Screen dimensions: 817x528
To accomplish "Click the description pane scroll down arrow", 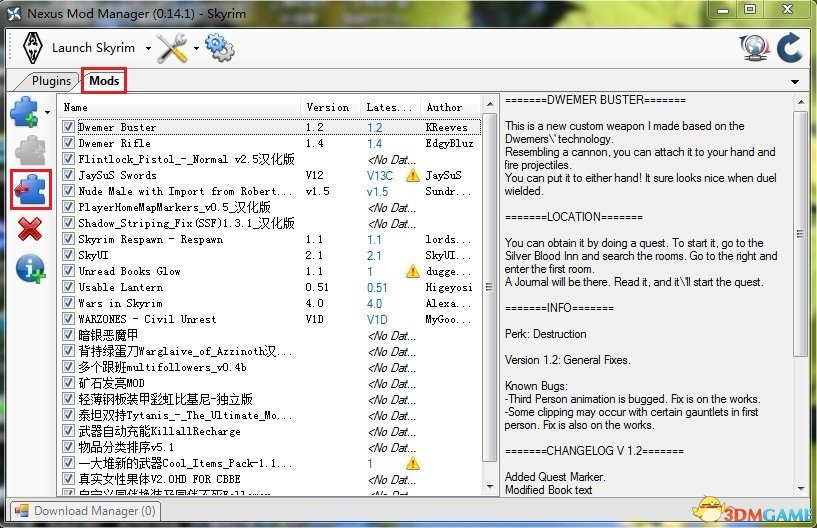I will (801, 488).
